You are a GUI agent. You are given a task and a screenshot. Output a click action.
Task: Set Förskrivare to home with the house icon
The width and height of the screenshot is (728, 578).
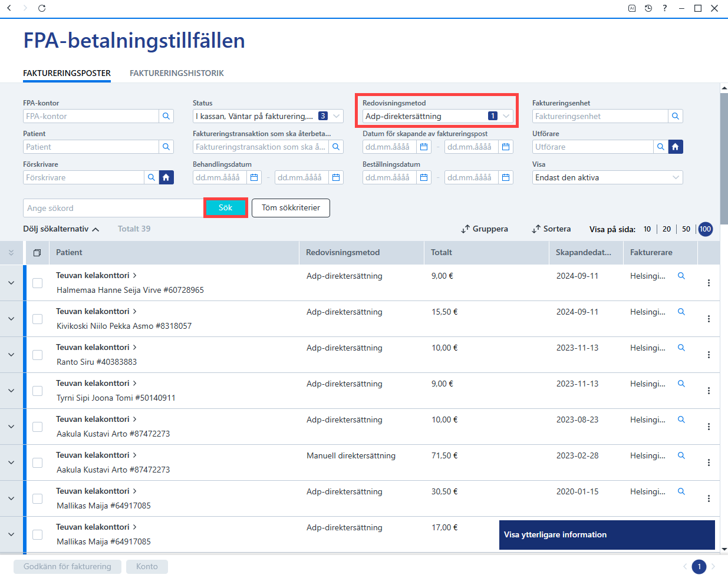click(x=166, y=177)
